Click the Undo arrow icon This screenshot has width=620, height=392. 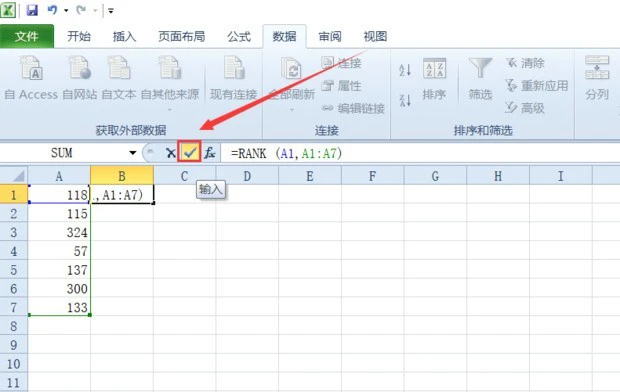(x=52, y=10)
